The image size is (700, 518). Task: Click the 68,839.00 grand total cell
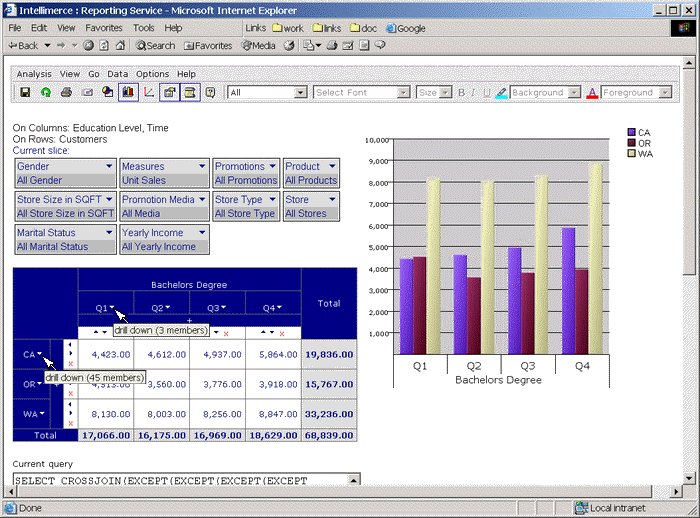329,435
